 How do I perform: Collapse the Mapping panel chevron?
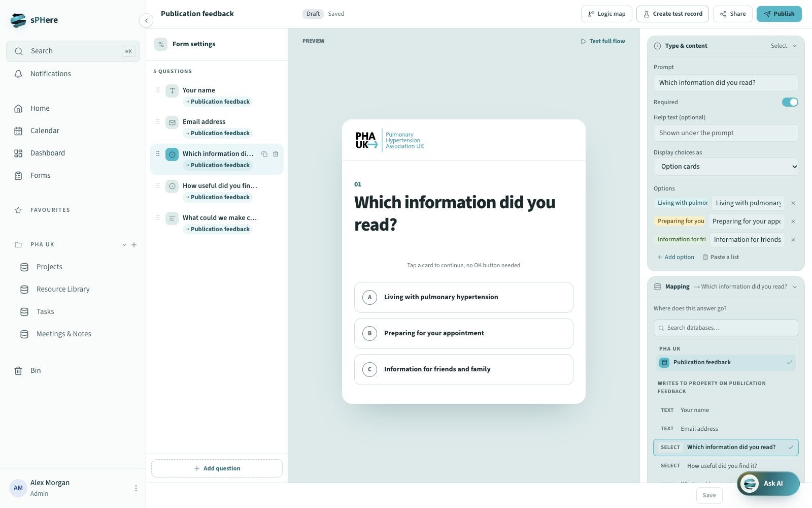tap(795, 287)
